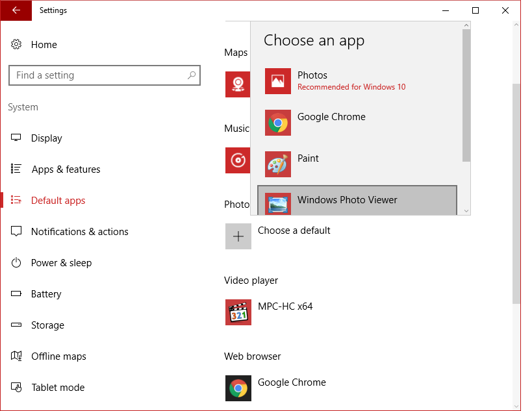Viewport: 532px width, 411px height.
Task: Click the Windows Photo Viewer icon
Action: point(278,204)
